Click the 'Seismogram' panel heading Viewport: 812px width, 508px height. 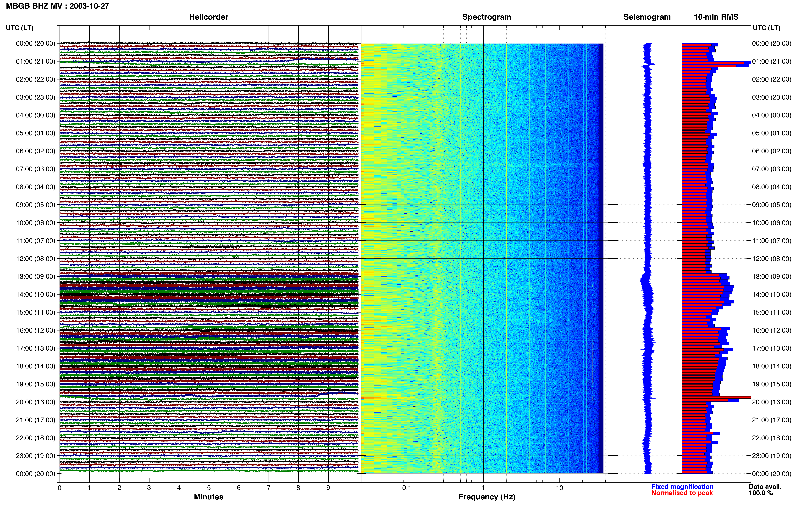[647, 17]
